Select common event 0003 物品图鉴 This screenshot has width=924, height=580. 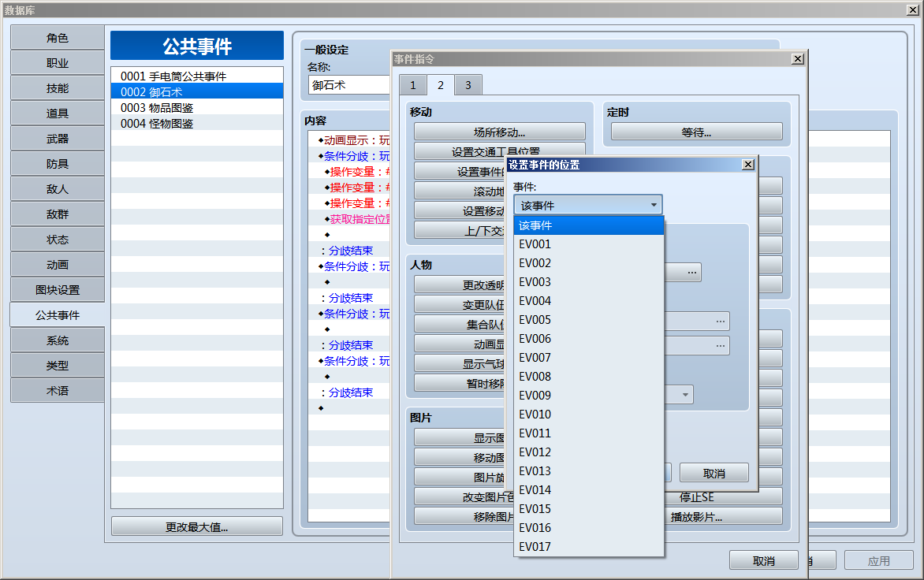click(197, 108)
